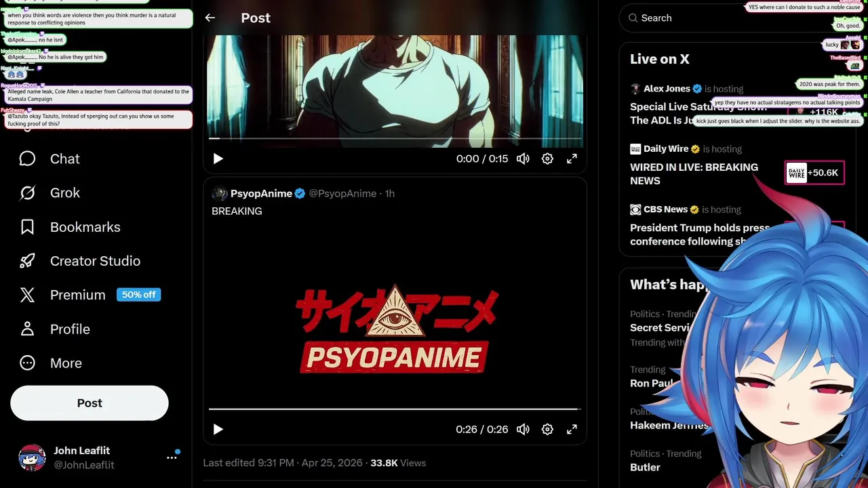The height and width of the screenshot is (488, 868).
Task: Click PsyopAnime verified badge
Action: [x=300, y=193]
